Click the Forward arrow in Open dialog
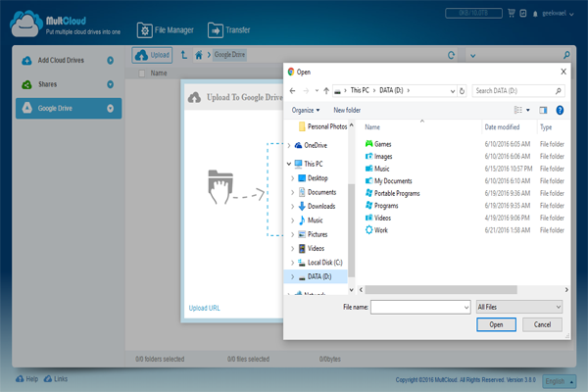The image size is (588, 392). click(x=306, y=91)
